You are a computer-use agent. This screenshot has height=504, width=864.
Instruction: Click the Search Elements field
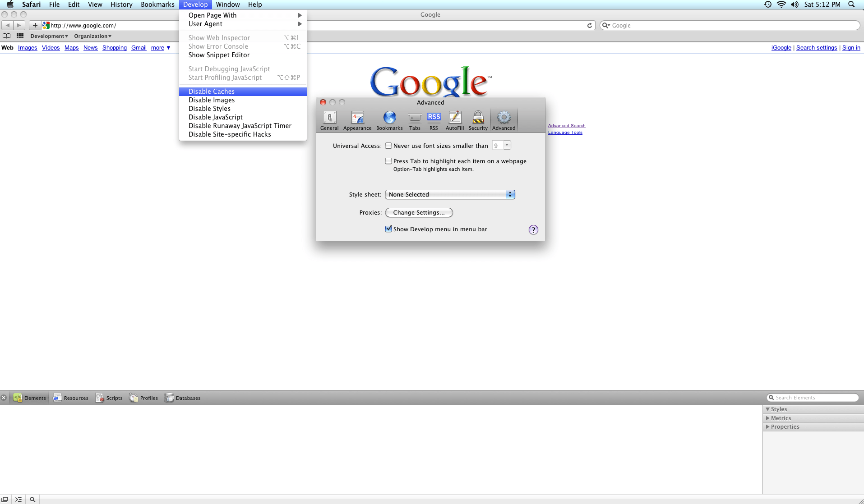tap(812, 397)
